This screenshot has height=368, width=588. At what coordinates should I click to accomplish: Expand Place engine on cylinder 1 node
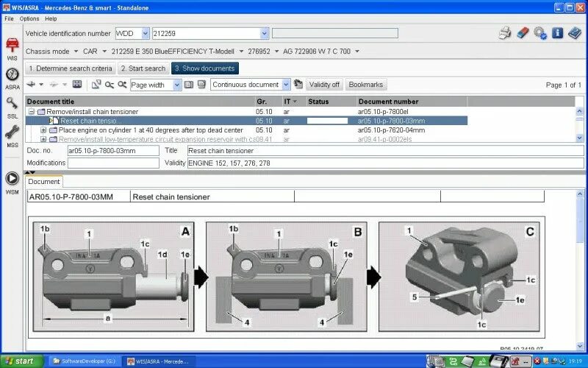(43, 130)
